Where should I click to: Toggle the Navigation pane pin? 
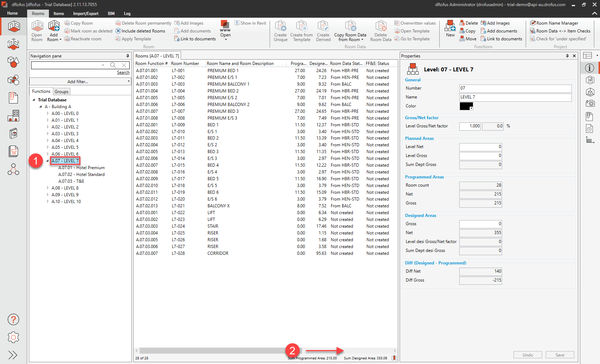(127, 56)
